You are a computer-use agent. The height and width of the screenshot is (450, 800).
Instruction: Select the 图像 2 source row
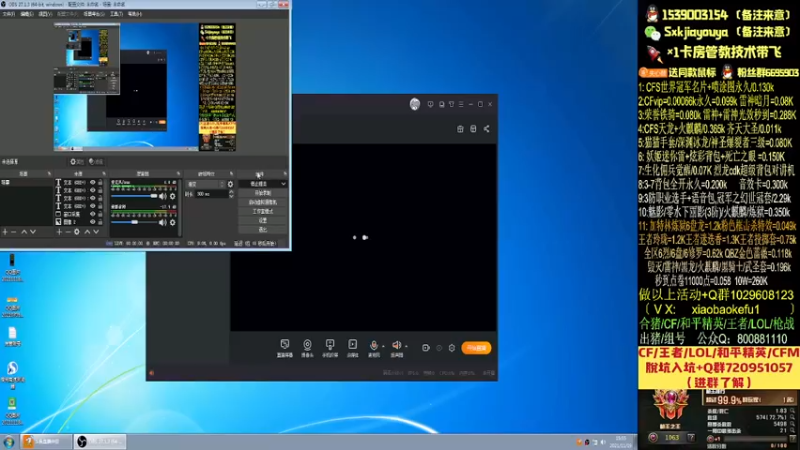tap(79, 222)
